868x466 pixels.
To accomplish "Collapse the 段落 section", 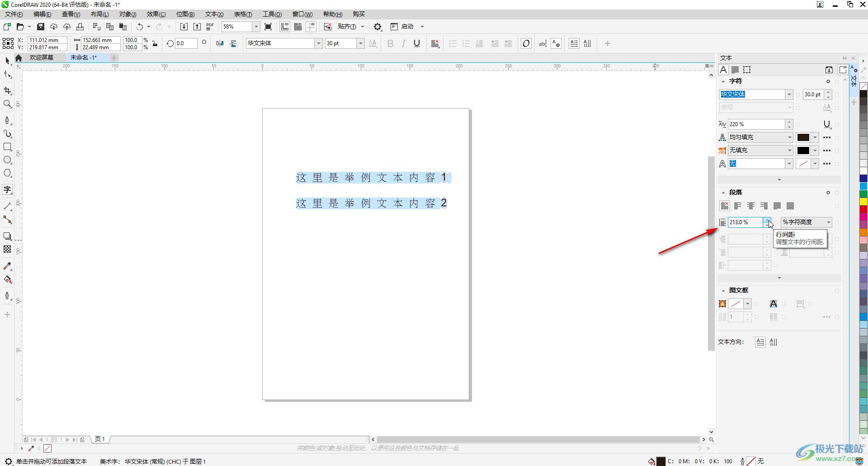I will pyautogui.click(x=723, y=193).
